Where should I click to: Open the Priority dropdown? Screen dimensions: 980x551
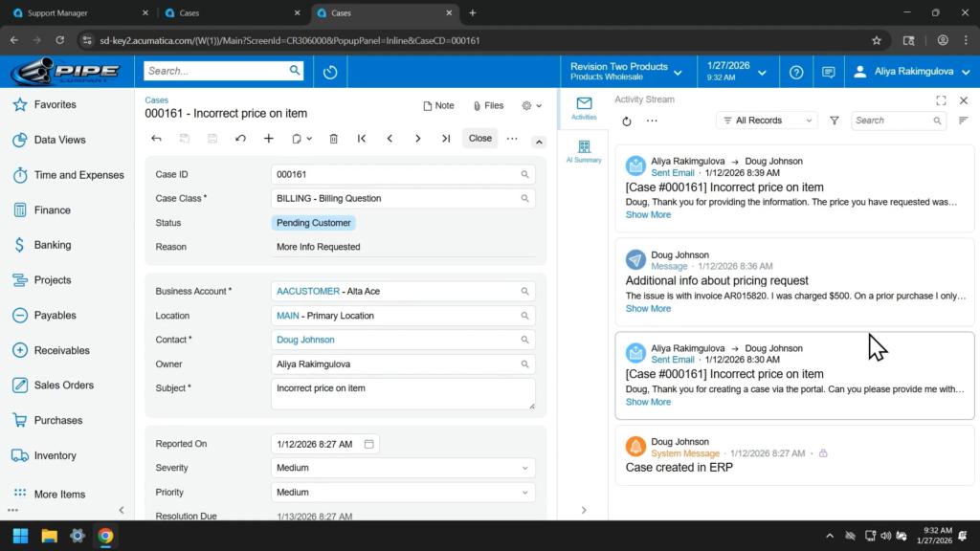(x=524, y=493)
